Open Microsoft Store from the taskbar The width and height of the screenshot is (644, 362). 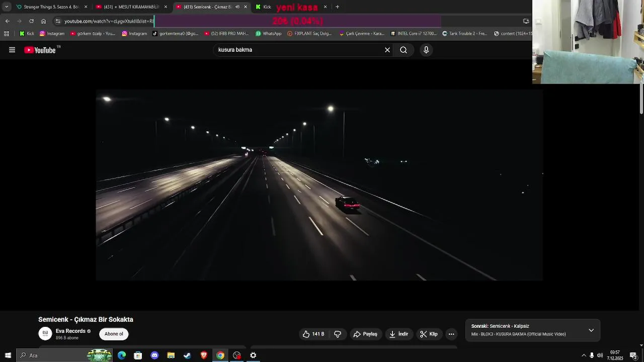(x=138, y=355)
